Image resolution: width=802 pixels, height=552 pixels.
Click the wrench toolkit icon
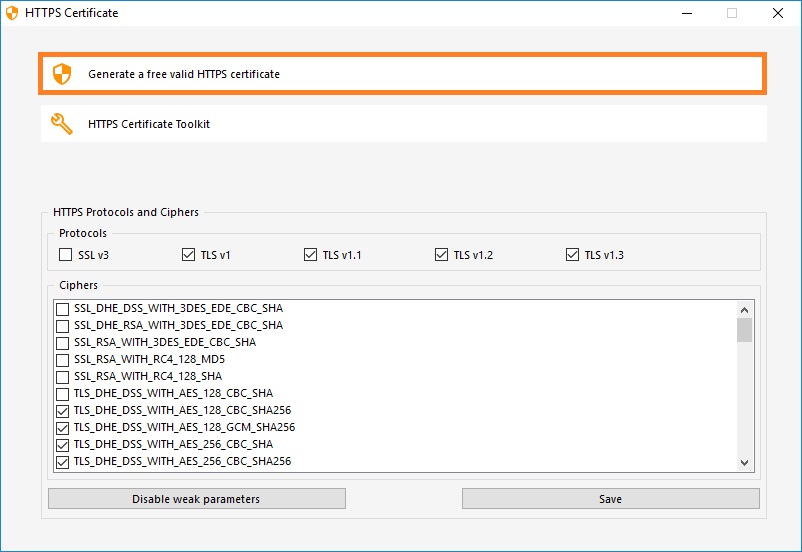click(x=62, y=124)
